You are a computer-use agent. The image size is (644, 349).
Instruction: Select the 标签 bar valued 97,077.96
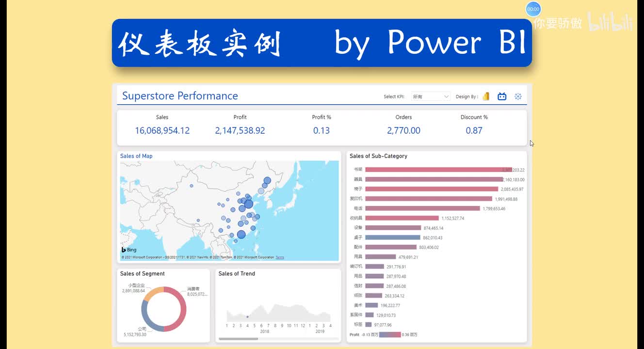click(369, 325)
